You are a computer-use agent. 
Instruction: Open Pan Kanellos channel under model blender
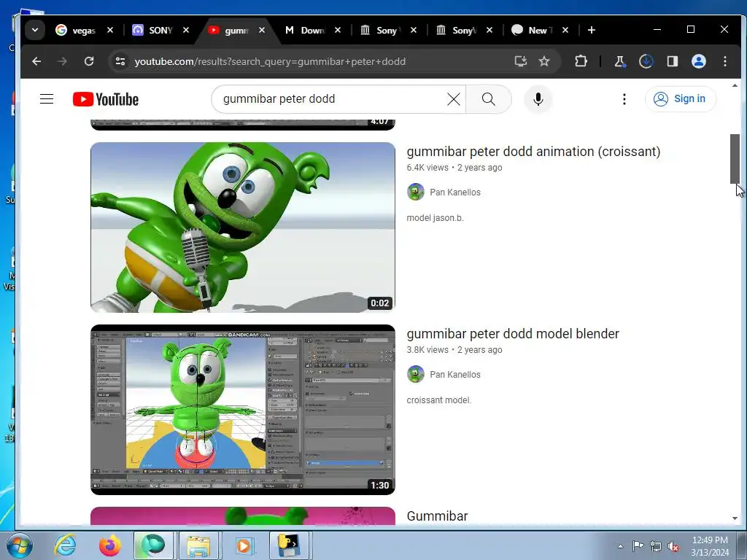[x=455, y=375]
